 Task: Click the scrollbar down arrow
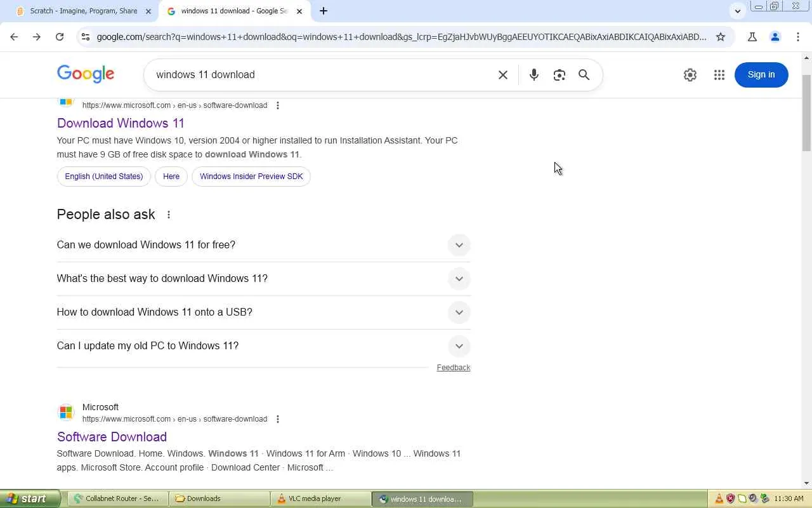pyautogui.click(x=806, y=483)
